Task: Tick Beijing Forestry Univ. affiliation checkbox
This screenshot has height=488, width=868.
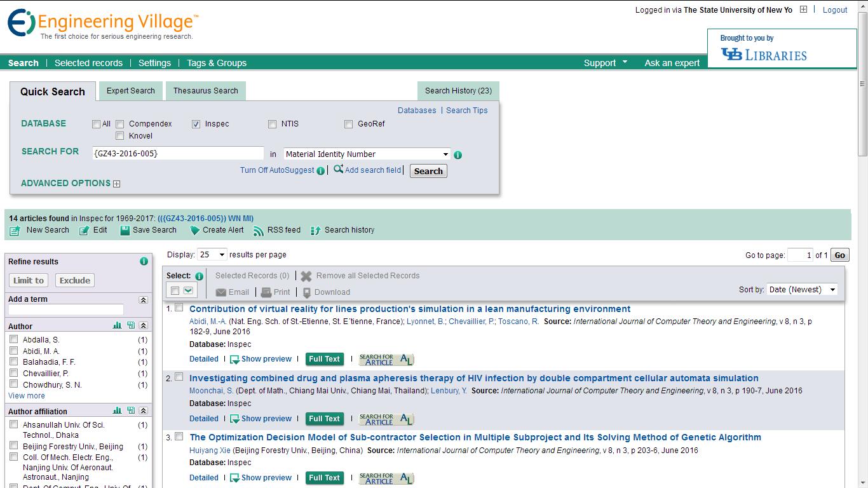Action: tap(13, 446)
